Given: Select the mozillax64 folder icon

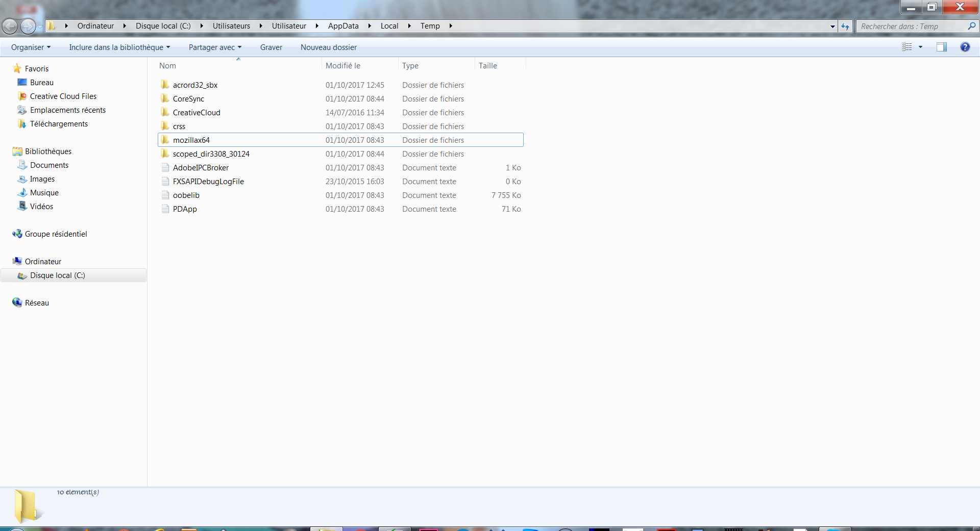Looking at the screenshot, I should 165,140.
